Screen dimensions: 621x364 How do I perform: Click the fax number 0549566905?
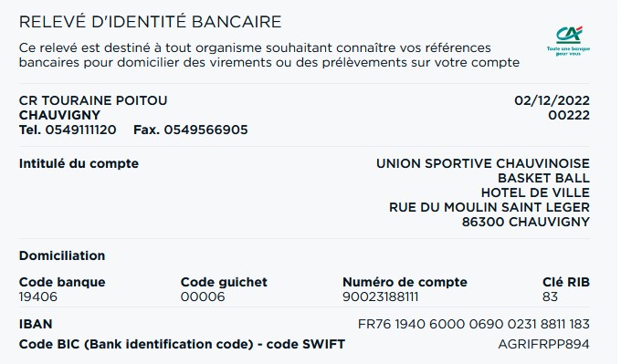(206, 130)
